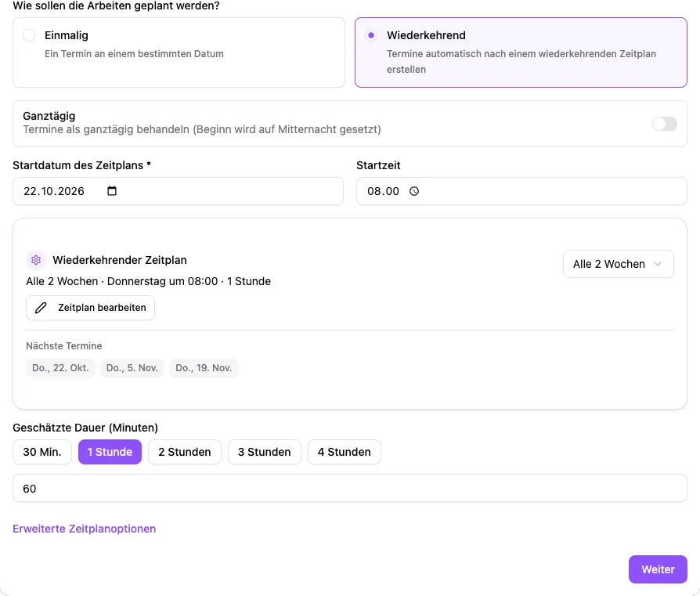Open the calendar picker icon for start date

pyautogui.click(x=112, y=191)
